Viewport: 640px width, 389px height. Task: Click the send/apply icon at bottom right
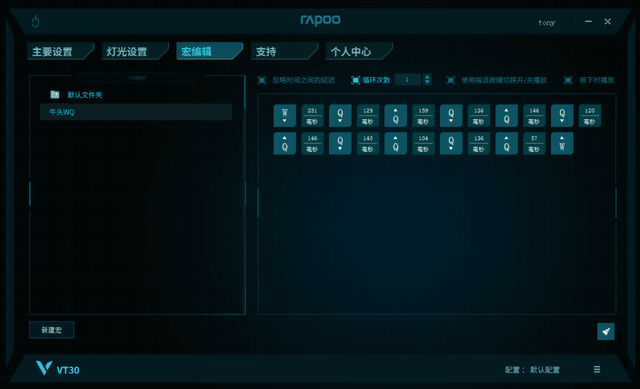pos(606,331)
